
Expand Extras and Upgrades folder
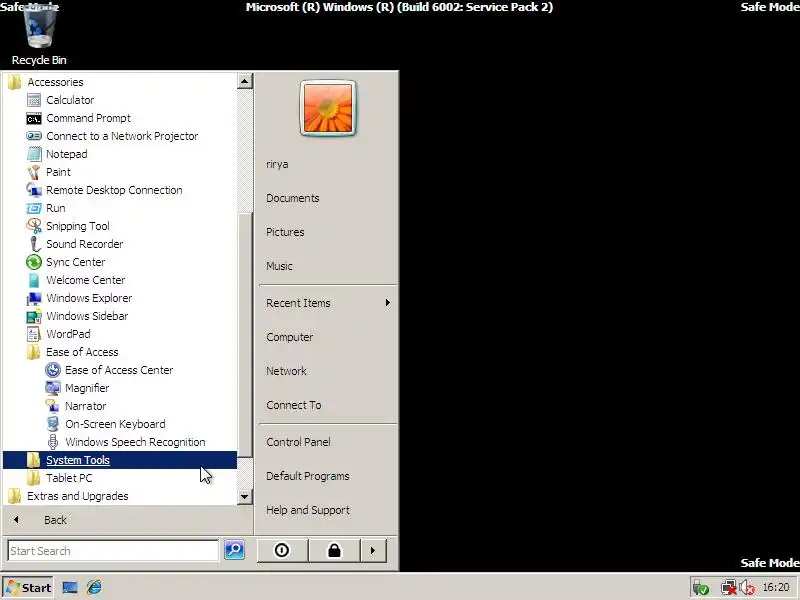(x=120, y=496)
